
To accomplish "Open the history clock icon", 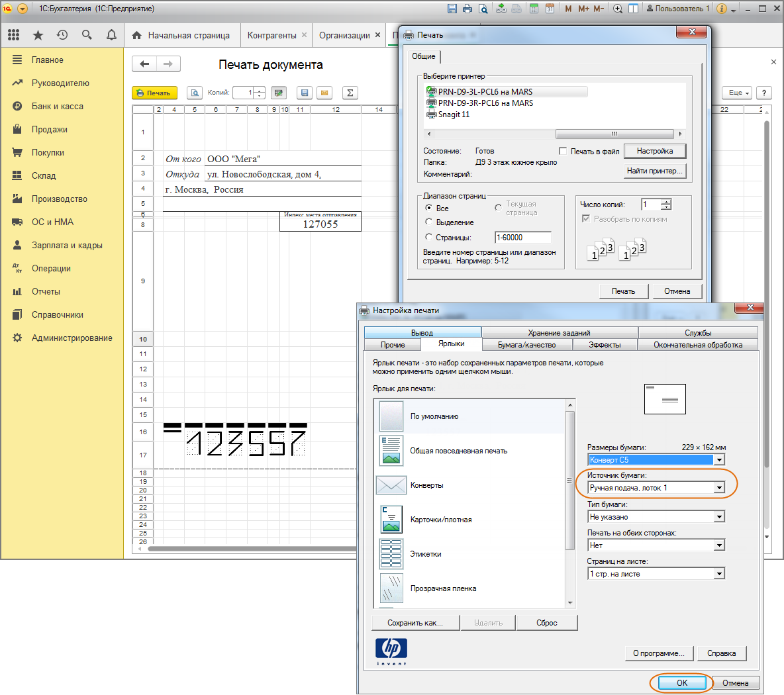I will point(62,35).
